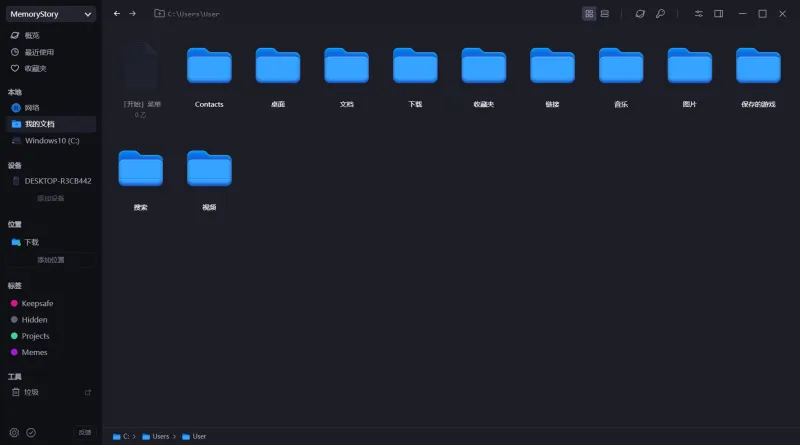Click the checkmark job manager icon

[x=31, y=432]
